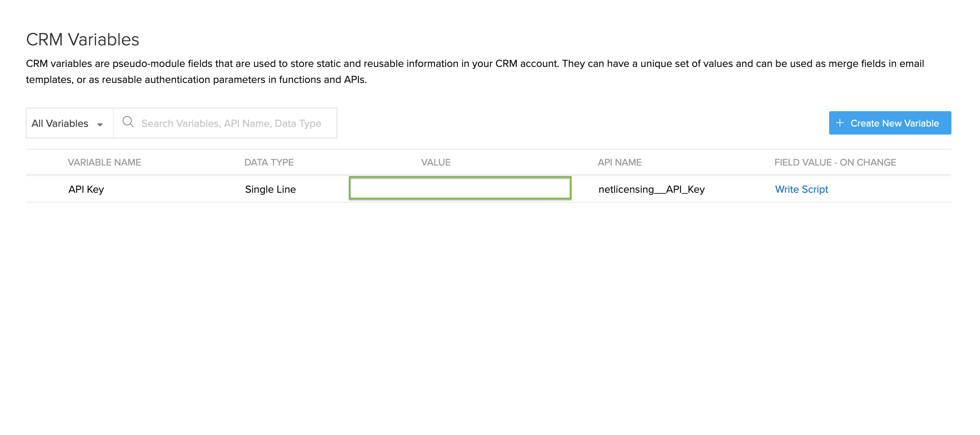Click the plus icon on Create New Variable
Screen dimensions: 980x435
(x=840, y=123)
